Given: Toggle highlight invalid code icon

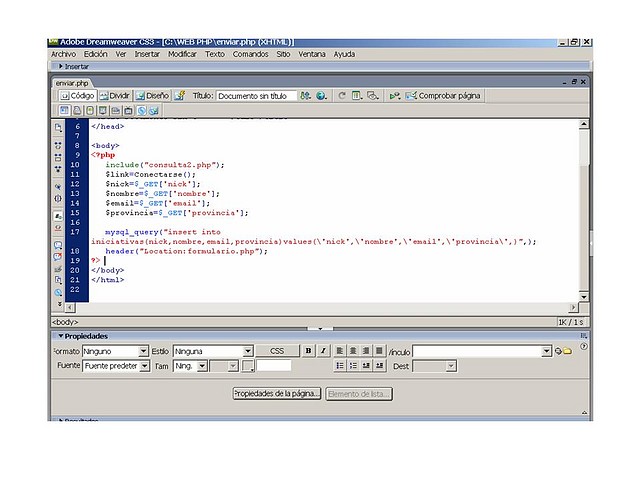Looking at the screenshot, I should 58,228.
